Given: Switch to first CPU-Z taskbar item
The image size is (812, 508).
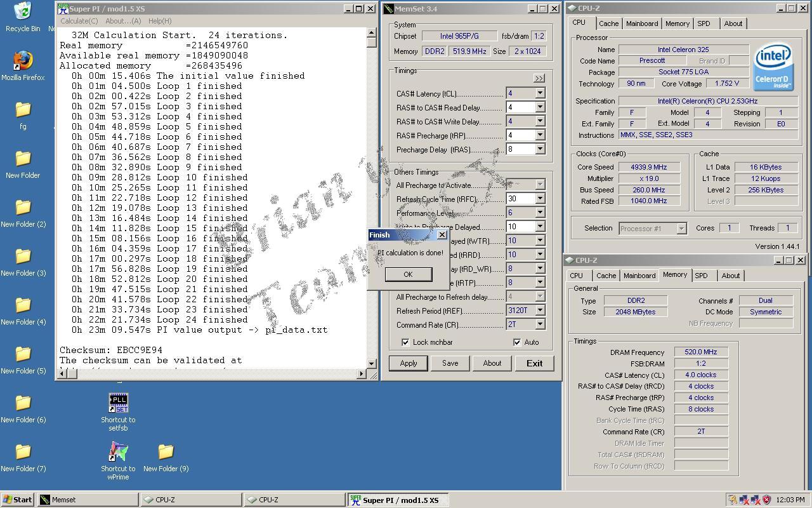Looking at the screenshot, I should coord(191,500).
